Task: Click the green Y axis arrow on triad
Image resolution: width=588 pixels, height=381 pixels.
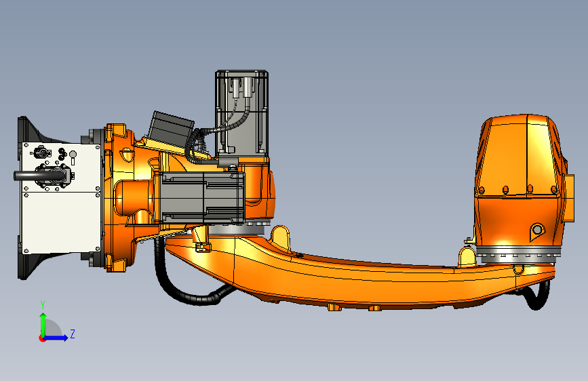Action: (43, 324)
